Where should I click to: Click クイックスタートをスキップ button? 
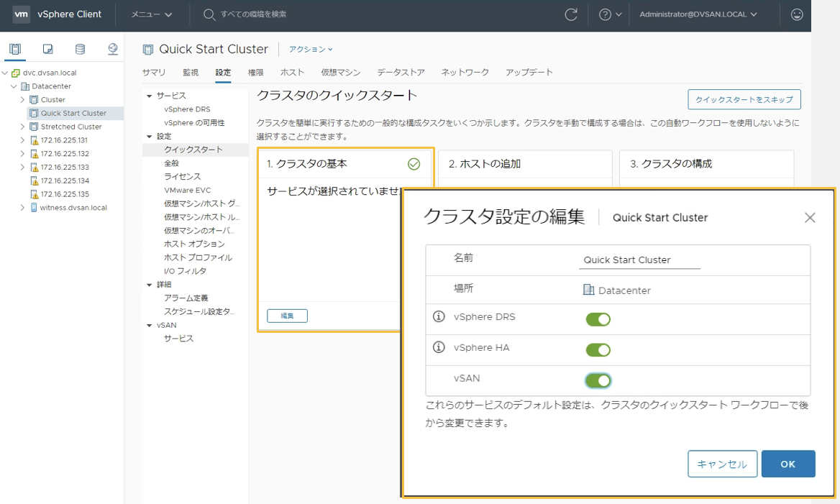pos(744,100)
